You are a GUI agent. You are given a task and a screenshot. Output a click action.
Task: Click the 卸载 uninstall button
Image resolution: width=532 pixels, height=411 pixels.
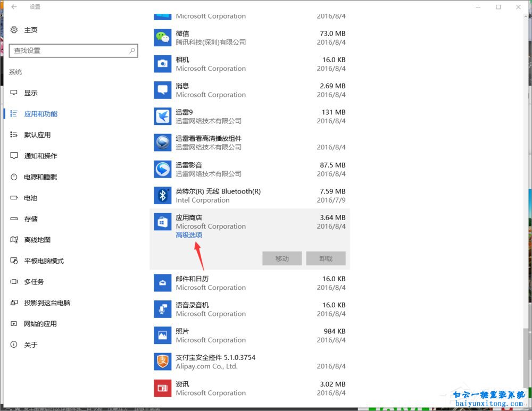click(x=326, y=258)
